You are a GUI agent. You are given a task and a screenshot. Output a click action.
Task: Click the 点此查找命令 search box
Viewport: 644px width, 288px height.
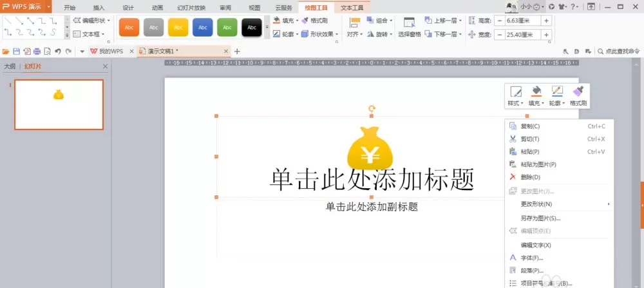coord(619,52)
